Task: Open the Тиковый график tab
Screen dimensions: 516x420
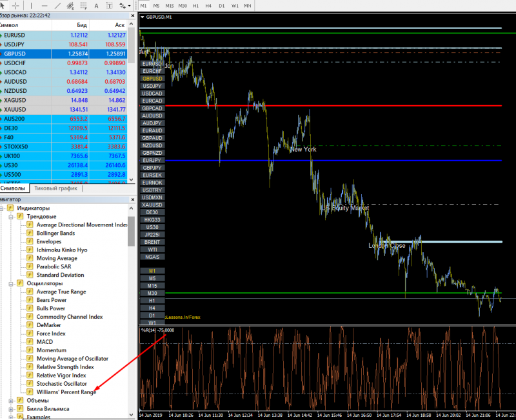Action: (x=55, y=188)
